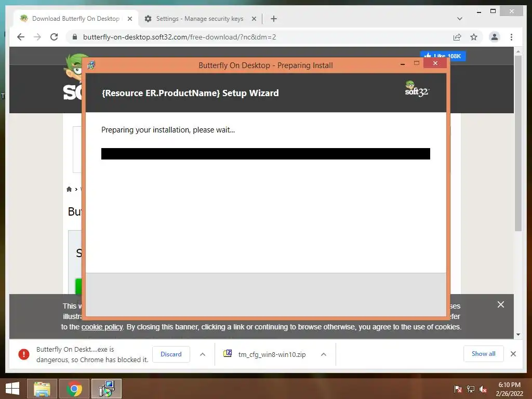This screenshot has height=399, width=532.
Task: Click the forward navigation arrow
Action: pos(37,37)
